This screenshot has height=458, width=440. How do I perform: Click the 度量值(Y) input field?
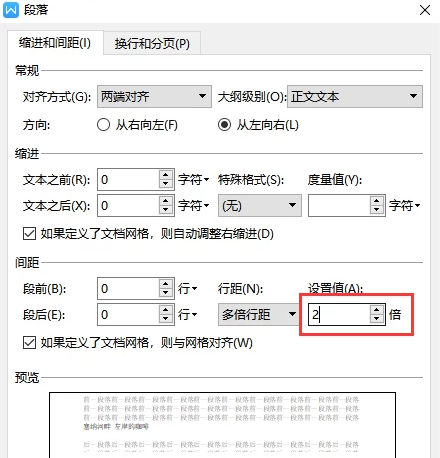point(339,206)
